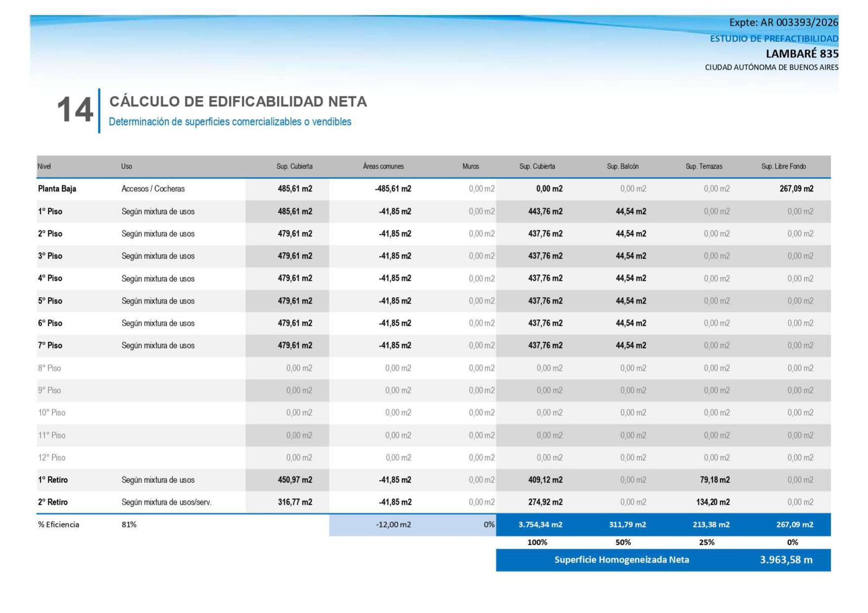
Task: Select the 7° Piso row label
Action: (50, 346)
